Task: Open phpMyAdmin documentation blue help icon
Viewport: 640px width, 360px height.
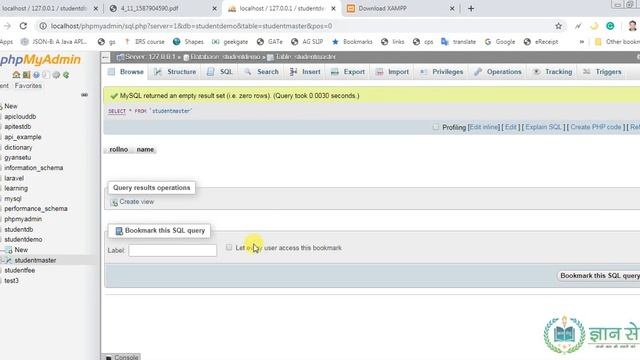Action: click(36, 75)
